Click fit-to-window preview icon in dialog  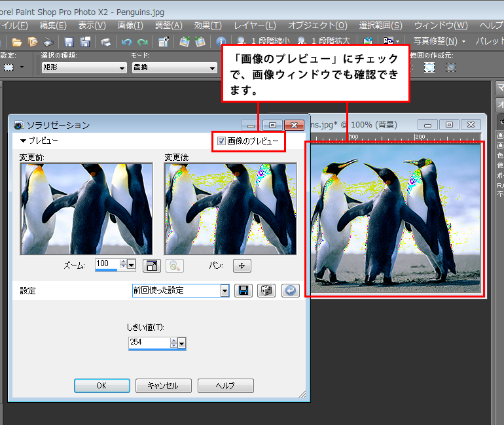coord(152,265)
